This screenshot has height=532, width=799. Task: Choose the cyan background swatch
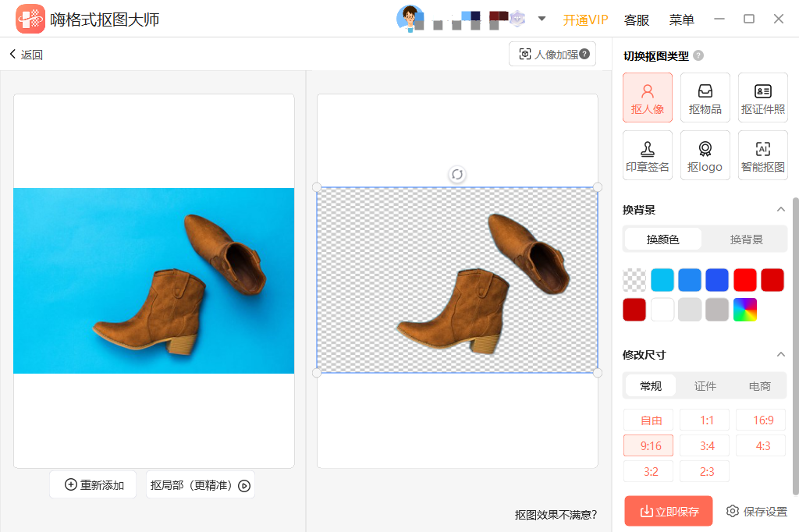tap(662, 280)
